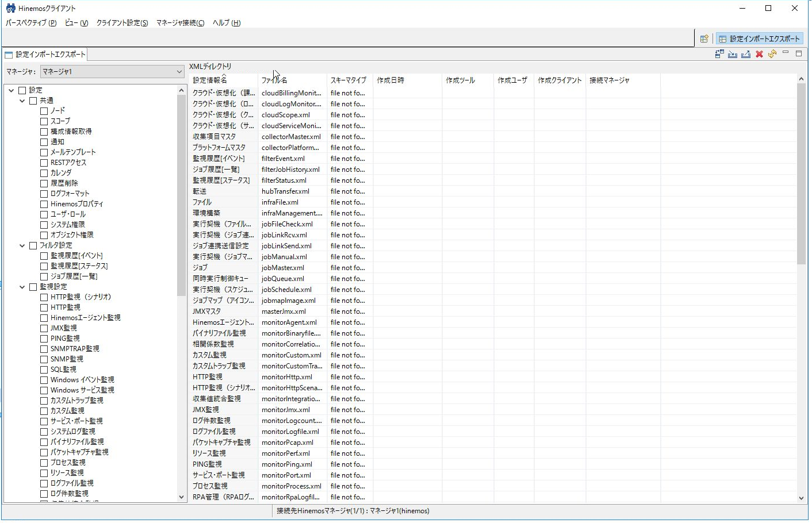Click the export settings icon
The width and height of the screenshot is (812, 523).
[x=746, y=53]
